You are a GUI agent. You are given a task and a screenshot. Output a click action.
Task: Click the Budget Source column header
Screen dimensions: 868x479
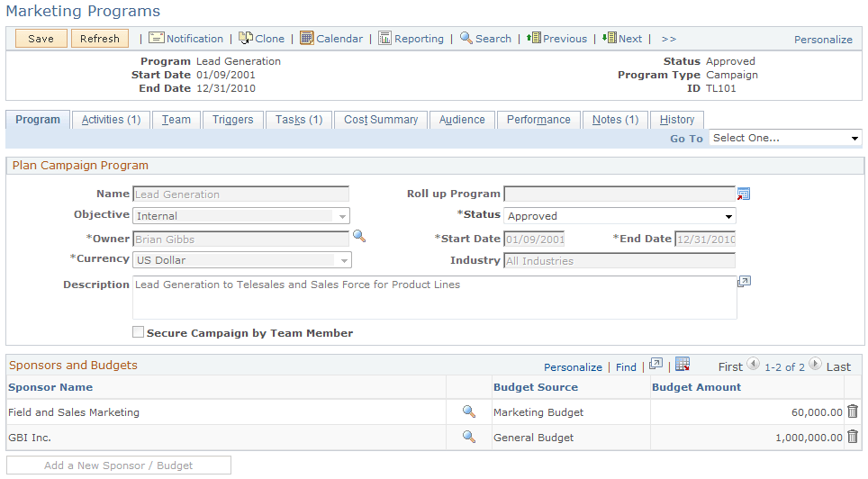click(536, 387)
